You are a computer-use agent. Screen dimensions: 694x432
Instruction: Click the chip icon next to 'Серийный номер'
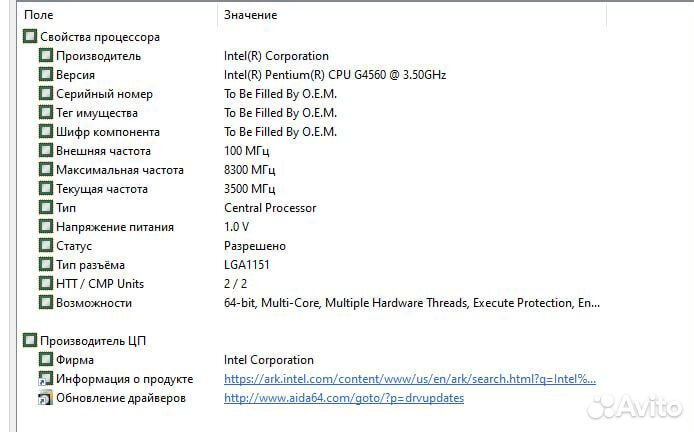(x=46, y=93)
